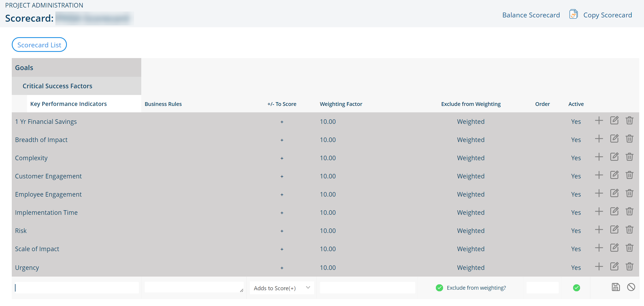The width and height of the screenshot is (644, 306).
Task: Edit the Breadth of Impact row
Action: pos(614,139)
